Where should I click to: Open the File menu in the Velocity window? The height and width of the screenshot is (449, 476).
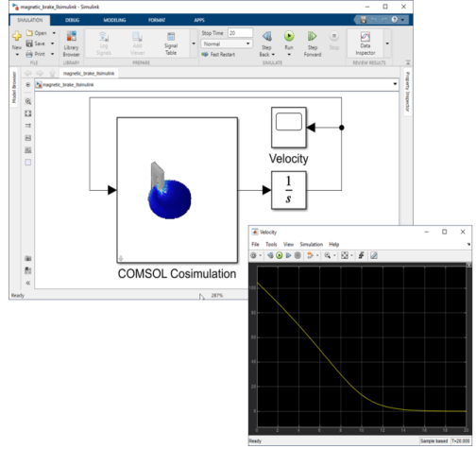point(255,244)
